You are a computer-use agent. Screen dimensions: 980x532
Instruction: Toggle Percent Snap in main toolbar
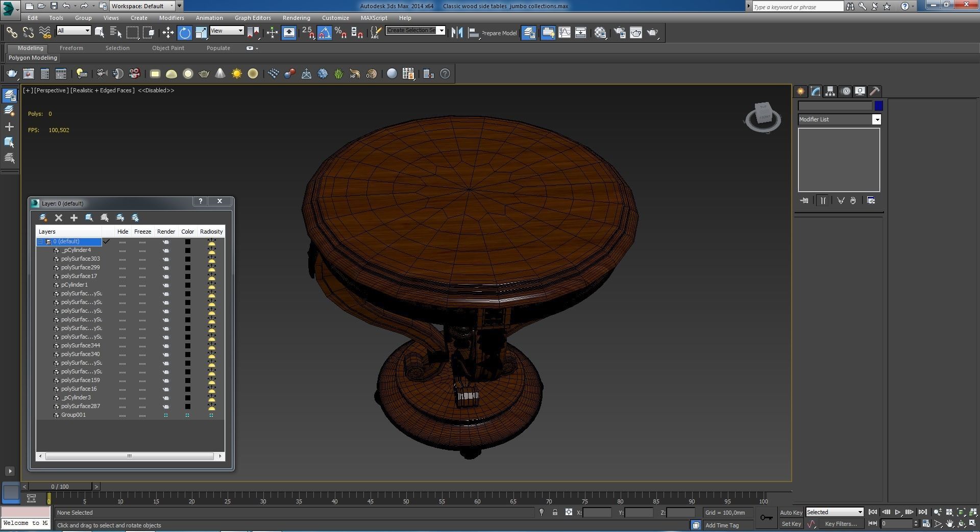click(x=341, y=33)
